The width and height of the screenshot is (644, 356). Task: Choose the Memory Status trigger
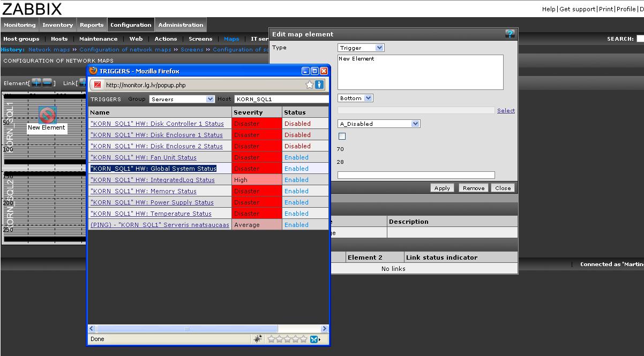coord(144,191)
